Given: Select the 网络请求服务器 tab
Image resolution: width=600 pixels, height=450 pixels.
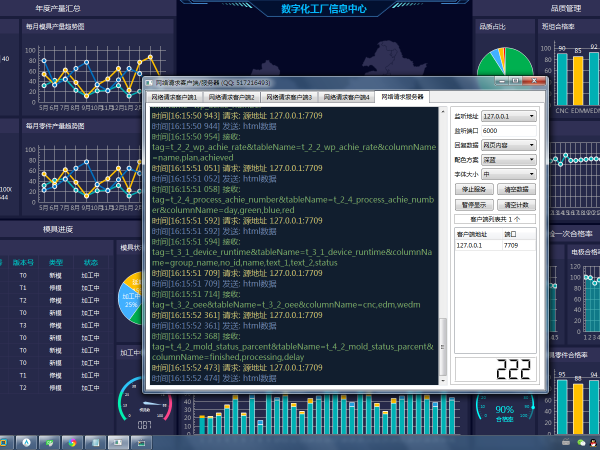Looking at the screenshot, I should pyautogui.click(x=402, y=97).
